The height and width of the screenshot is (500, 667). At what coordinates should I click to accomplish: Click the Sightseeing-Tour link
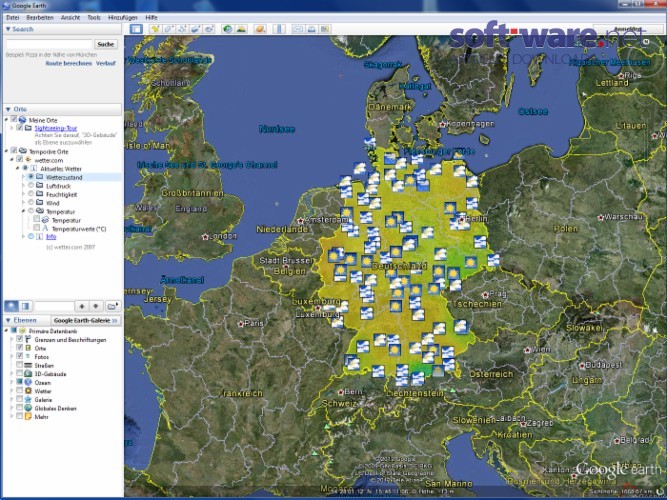tap(56, 128)
